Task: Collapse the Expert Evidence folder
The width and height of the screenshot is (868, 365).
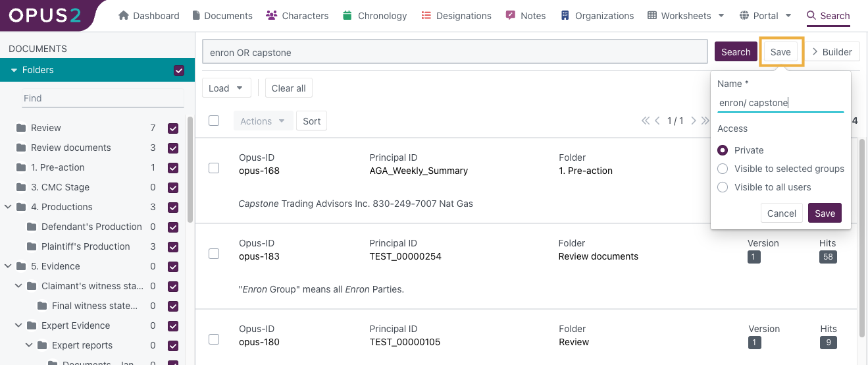Action: (x=18, y=325)
